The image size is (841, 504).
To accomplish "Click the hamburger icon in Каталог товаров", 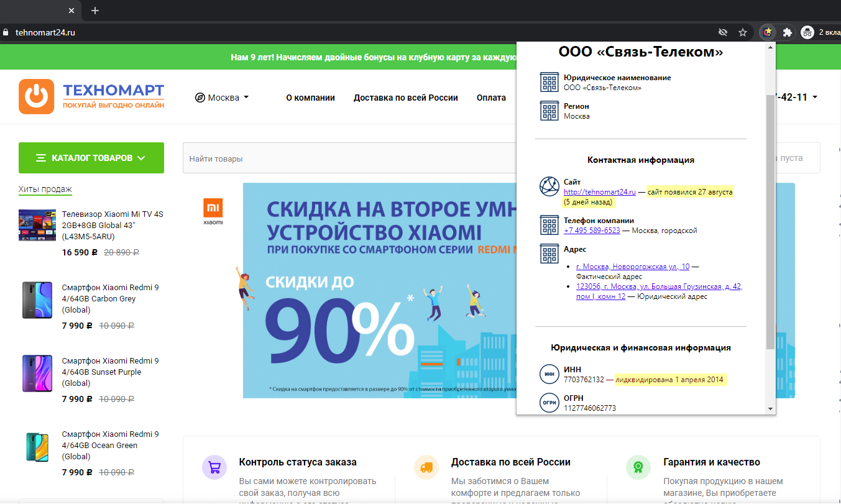I will [x=41, y=158].
